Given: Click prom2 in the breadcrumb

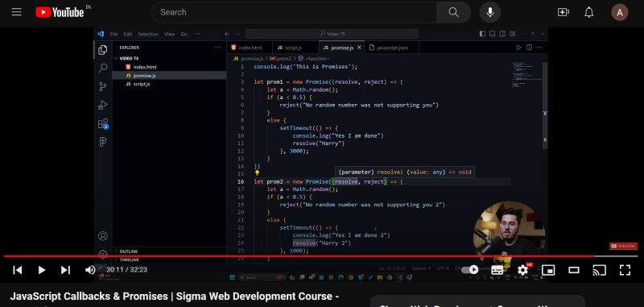Looking at the screenshot, I should tap(284, 59).
